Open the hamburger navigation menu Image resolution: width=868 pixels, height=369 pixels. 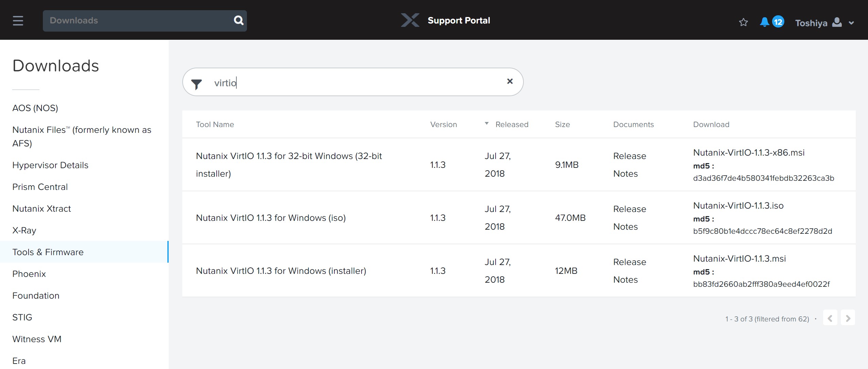[x=18, y=21]
